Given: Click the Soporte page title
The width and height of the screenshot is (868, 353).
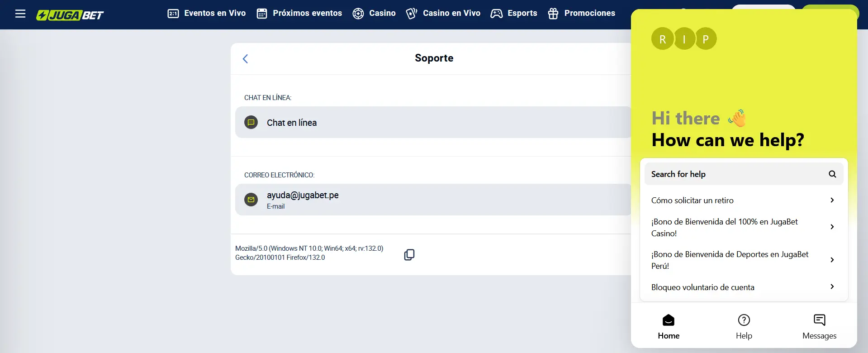Looking at the screenshot, I should (x=434, y=58).
